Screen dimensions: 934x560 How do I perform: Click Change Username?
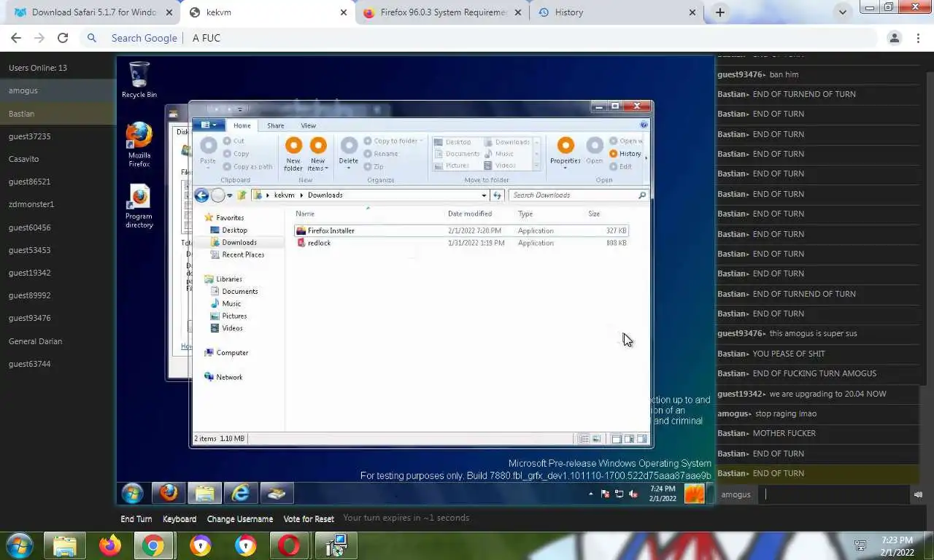click(x=240, y=519)
